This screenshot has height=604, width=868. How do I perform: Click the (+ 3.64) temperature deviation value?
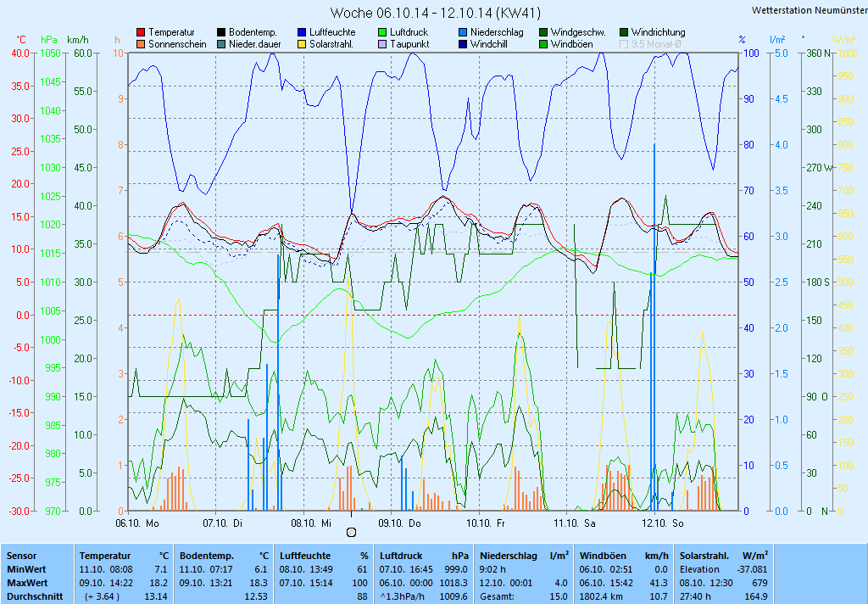[102, 597]
